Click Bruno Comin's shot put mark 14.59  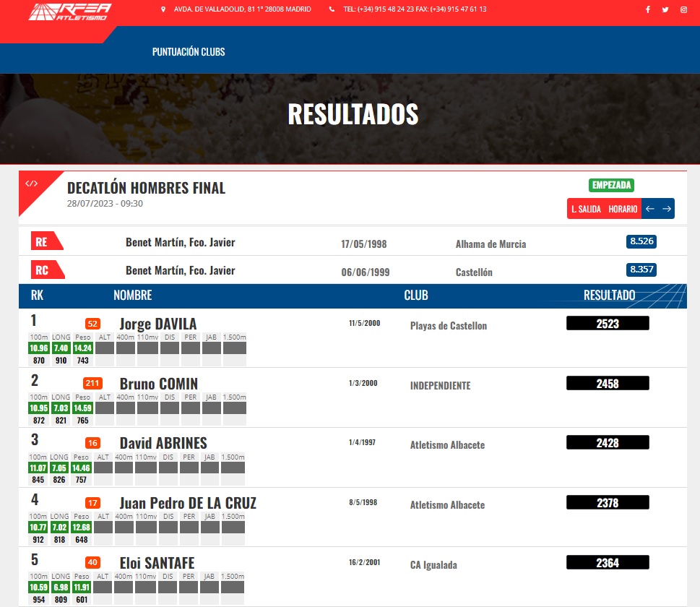[x=82, y=408]
